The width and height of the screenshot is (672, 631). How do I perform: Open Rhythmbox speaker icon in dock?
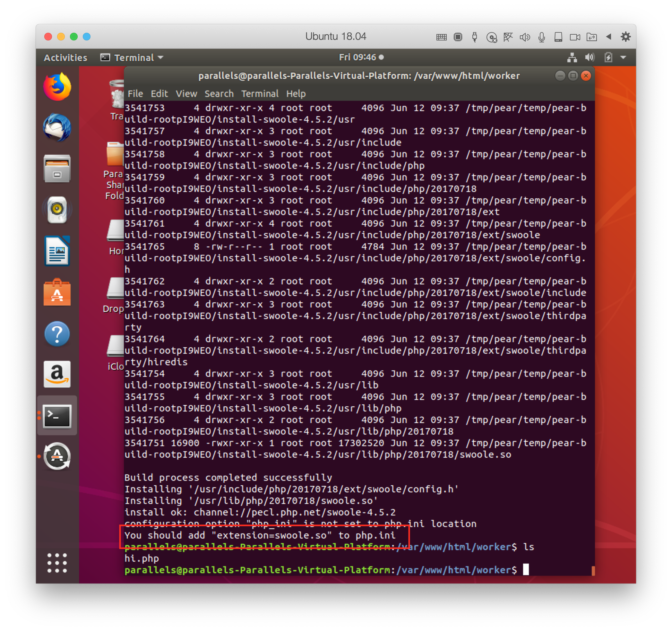[57, 210]
